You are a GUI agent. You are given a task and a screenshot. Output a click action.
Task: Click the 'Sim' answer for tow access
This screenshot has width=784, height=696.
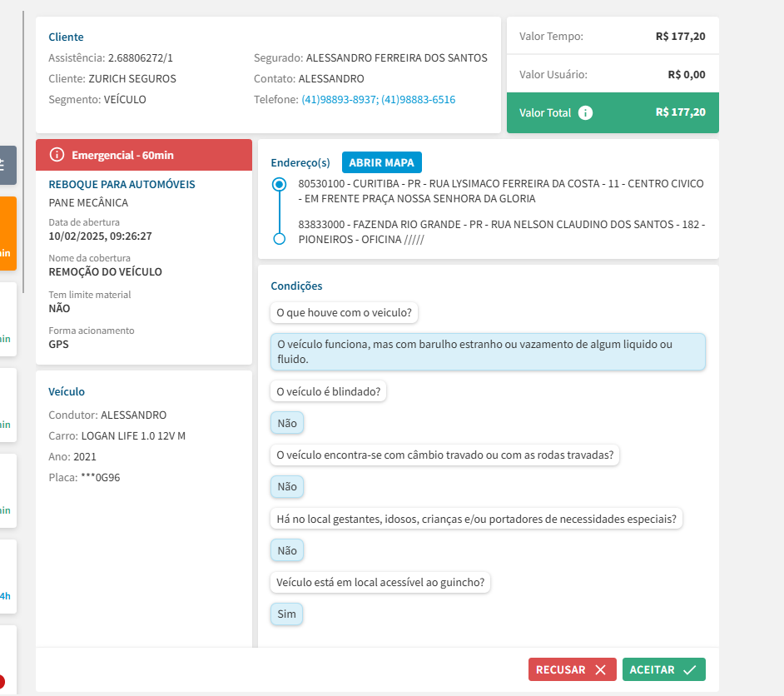pos(286,614)
